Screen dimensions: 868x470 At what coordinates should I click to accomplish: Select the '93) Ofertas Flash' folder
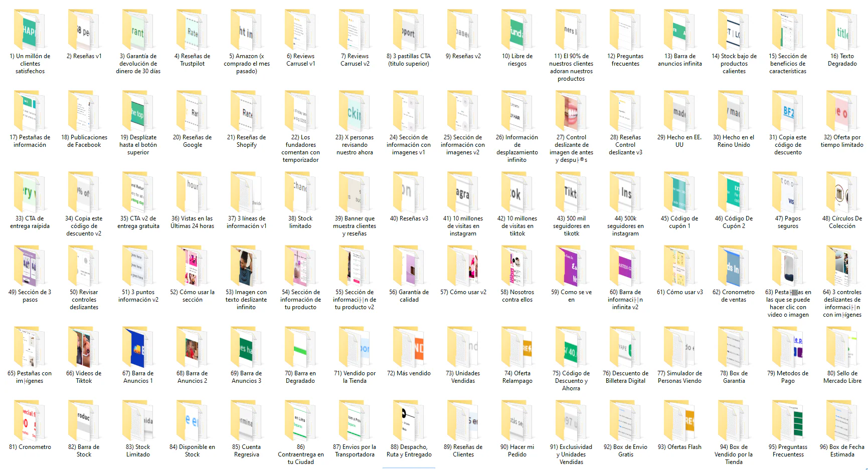tap(679, 422)
